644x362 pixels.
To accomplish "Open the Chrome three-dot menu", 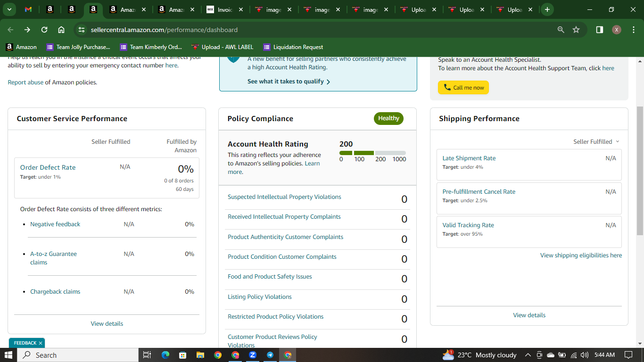I will (x=633, y=30).
